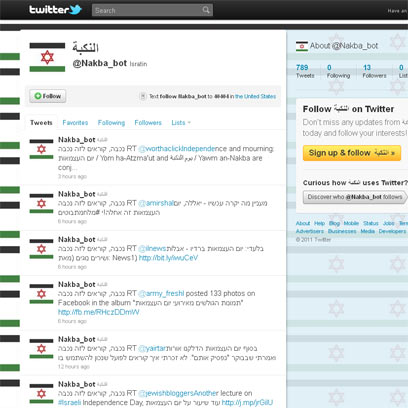Open the Help footer link

pos(319,223)
